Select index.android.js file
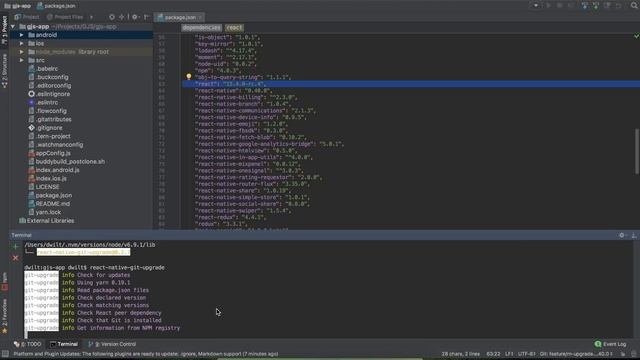Screen dimensions: 640x360 [x=54, y=170]
